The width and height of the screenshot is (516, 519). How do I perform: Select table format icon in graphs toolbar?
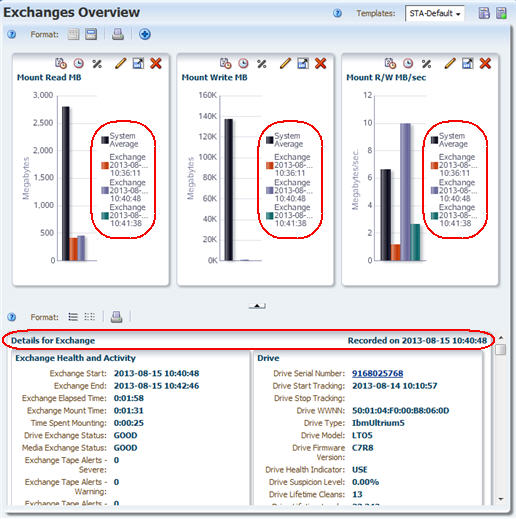pyautogui.click(x=73, y=34)
